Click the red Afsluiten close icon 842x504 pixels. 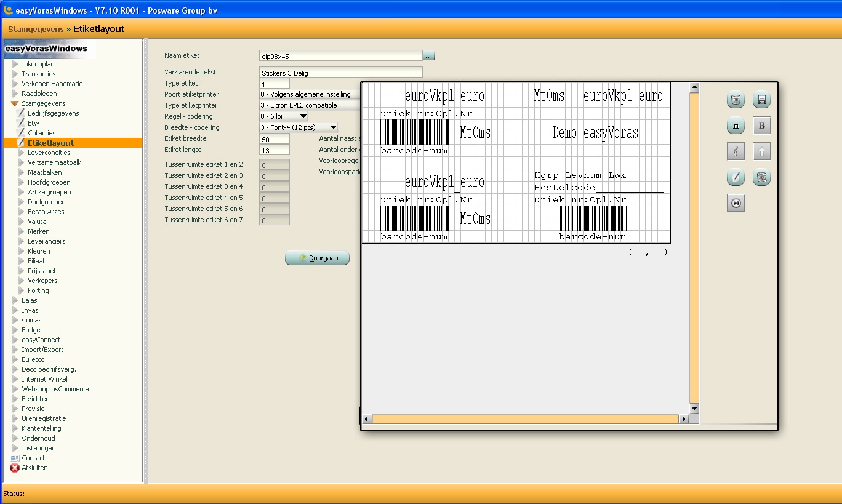pyautogui.click(x=15, y=468)
